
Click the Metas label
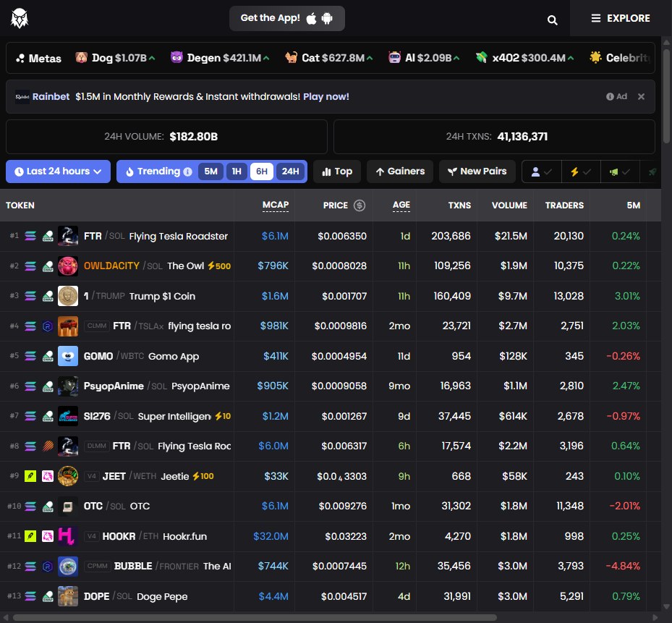coord(38,59)
